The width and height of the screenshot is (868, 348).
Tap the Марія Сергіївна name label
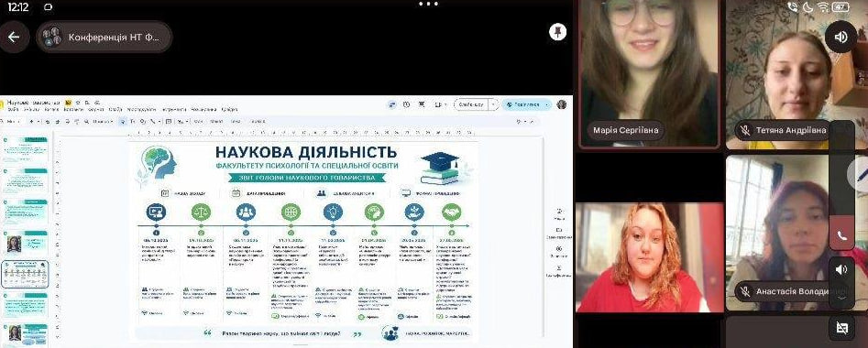click(x=625, y=131)
